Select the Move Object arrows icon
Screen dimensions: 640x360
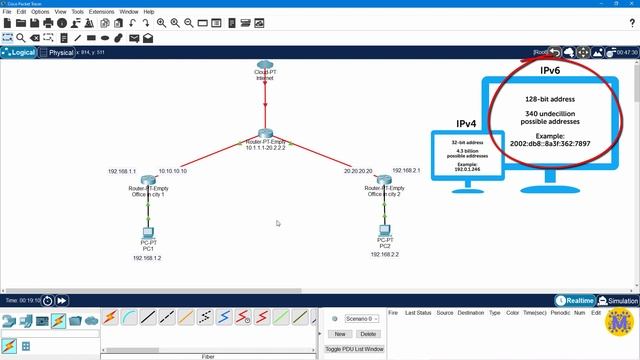pyautogui.click(x=583, y=52)
